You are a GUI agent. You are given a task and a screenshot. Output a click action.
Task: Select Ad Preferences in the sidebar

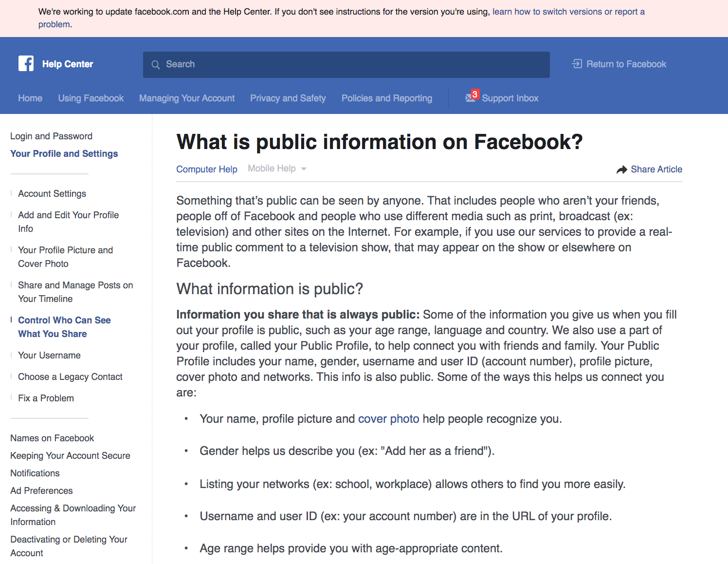(x=41, y=490)
